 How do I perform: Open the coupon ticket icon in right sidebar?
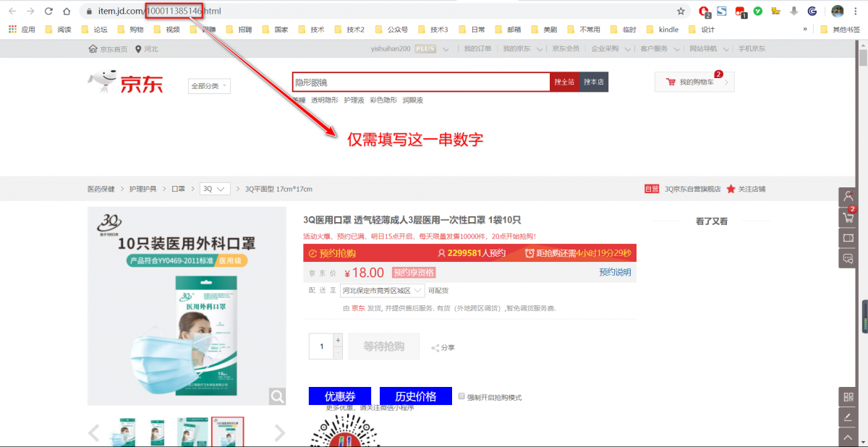[848, 237]
